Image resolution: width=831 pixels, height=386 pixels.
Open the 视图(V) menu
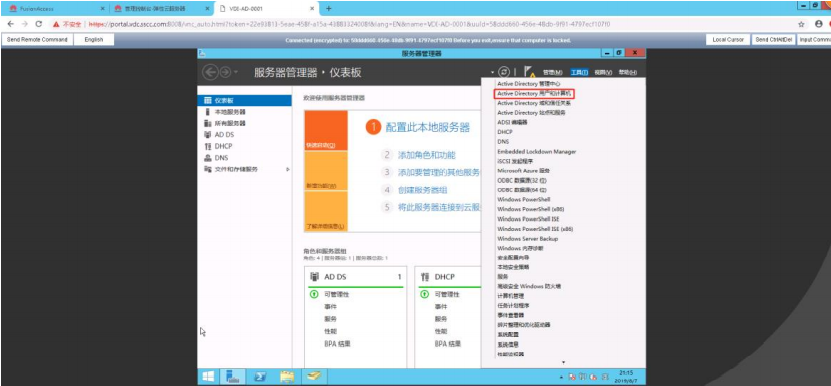[x=603, y=73]
